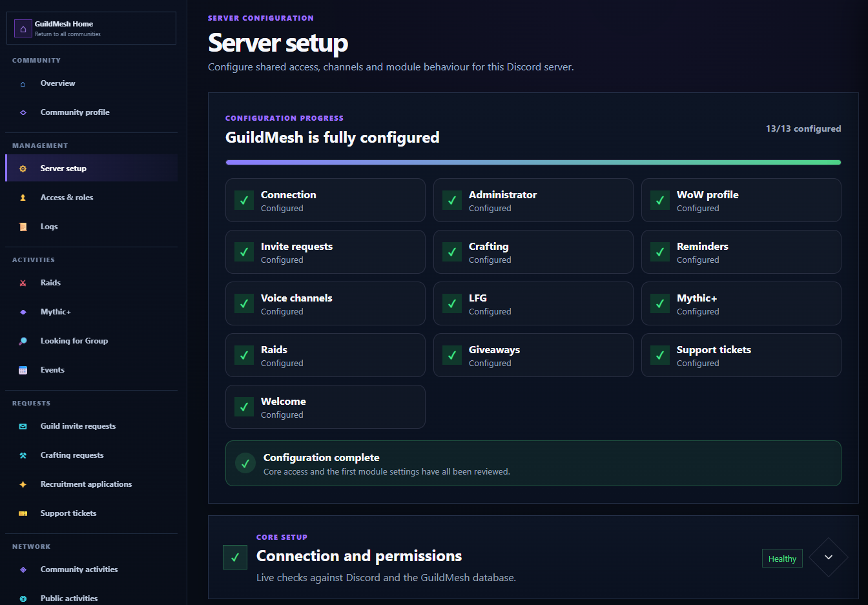Image resolution: width=868 pixels, height=605 pixels.
Task: Open the Administrator configuration card
Action: (533, 200)
